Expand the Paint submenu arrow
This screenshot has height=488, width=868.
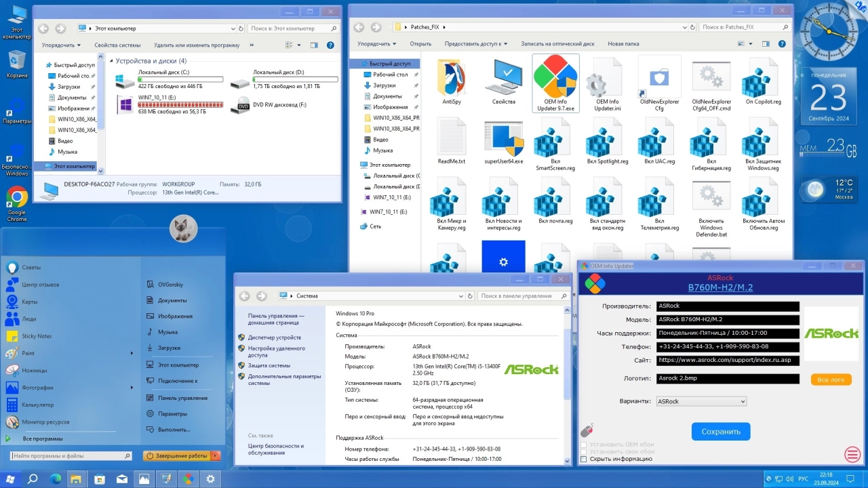[x=132, y=353]
